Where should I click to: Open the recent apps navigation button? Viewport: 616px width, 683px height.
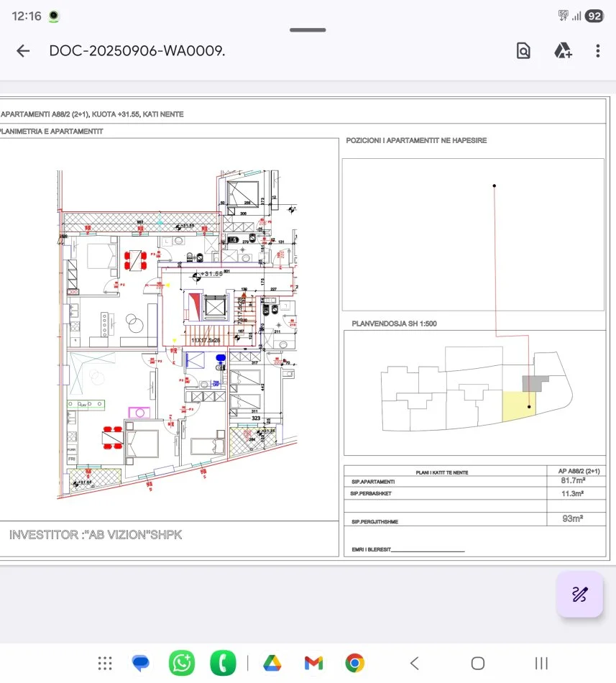coord(541,663)
